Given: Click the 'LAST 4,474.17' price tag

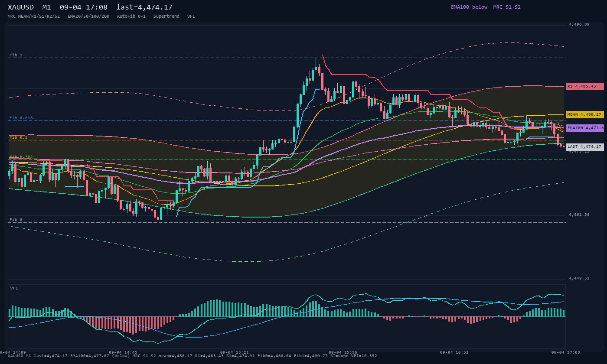Looking at the screenshot, I should (x=585, y=146).
